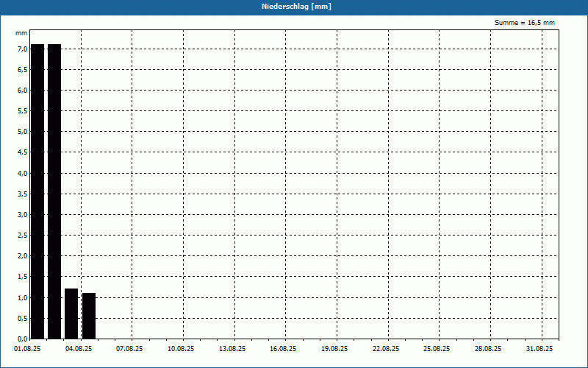Screen dimensions: 588x368
Task: Click the 3,5 axis value
Action: [22, 194]
